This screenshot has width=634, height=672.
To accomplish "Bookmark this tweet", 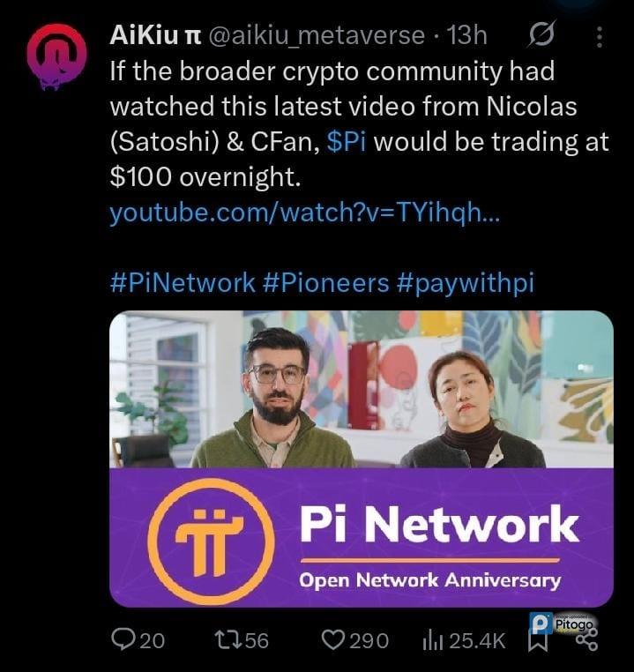I will 539,641.
